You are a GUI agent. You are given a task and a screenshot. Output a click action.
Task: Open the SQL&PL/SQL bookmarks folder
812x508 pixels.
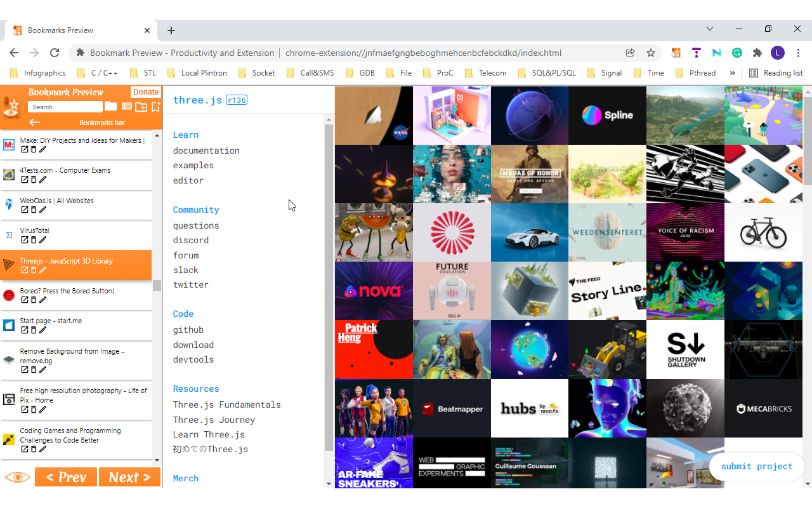tap(547, 73)
